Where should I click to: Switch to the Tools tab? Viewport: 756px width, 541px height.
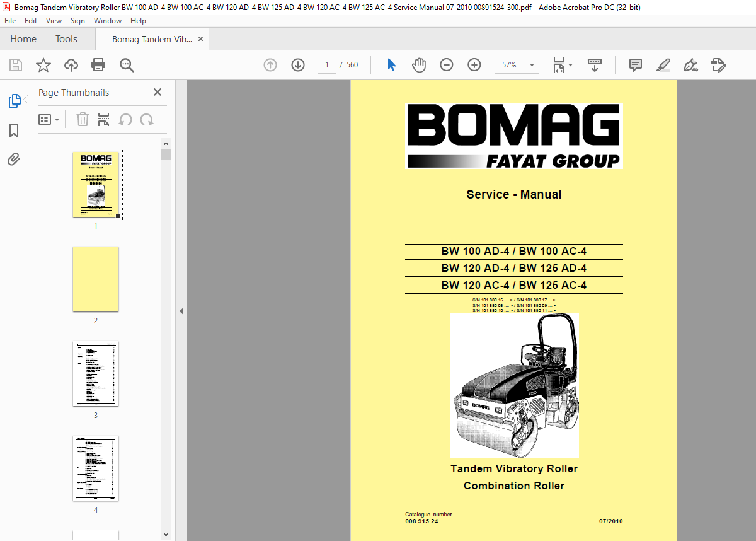66,39
